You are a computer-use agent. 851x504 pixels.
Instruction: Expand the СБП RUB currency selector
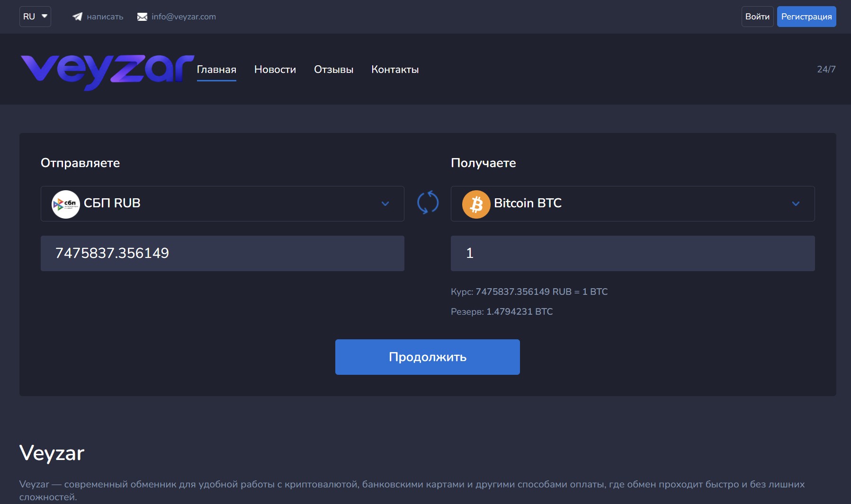222,203
